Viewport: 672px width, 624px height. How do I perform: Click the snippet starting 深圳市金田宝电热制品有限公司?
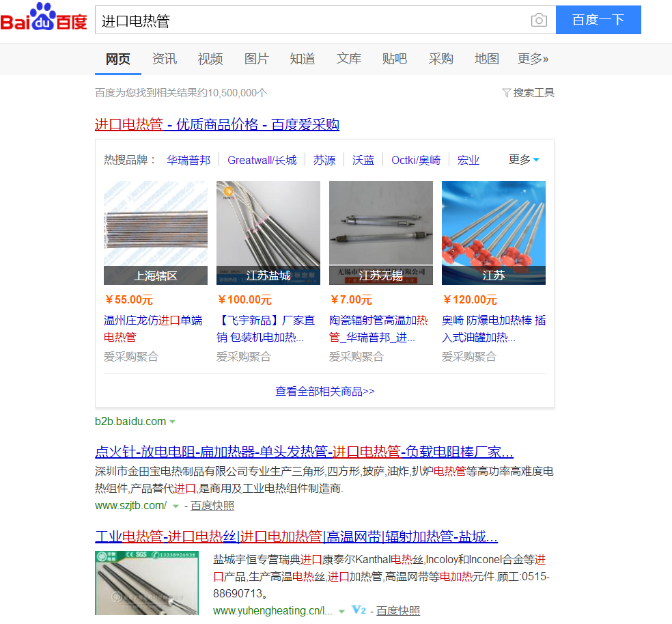click(x=324, y=480)
